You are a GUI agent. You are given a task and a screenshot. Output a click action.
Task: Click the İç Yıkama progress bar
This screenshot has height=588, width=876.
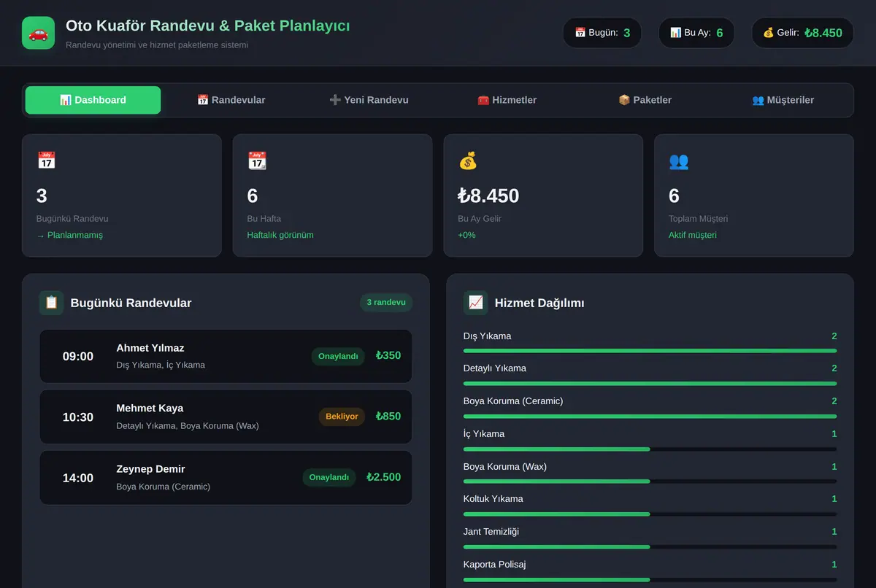(650, 449)
